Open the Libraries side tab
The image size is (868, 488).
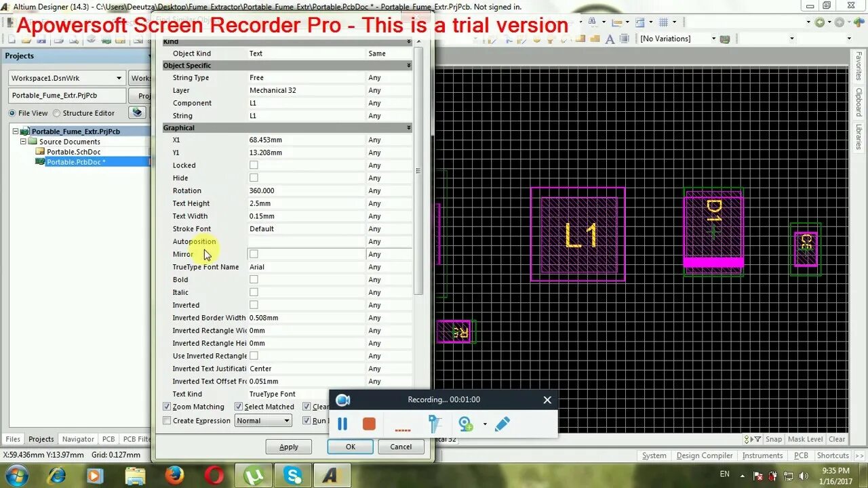pyautogui.click(x=859, y=136)
